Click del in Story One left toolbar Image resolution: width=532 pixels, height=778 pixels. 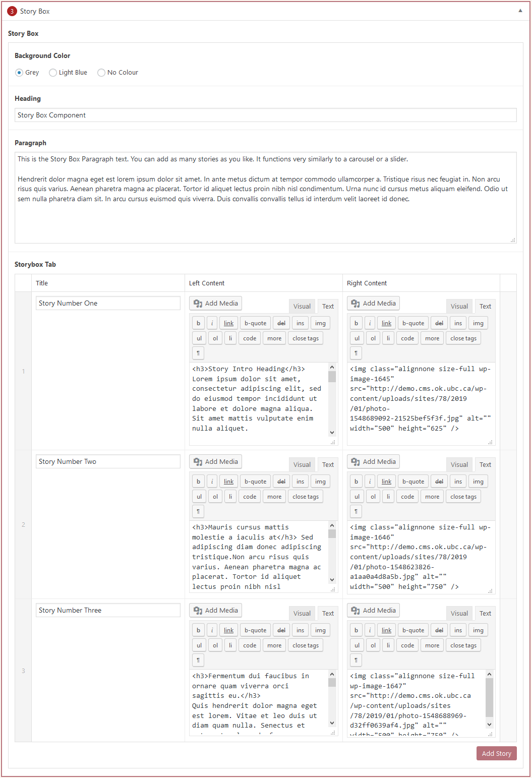click(281, 323)
